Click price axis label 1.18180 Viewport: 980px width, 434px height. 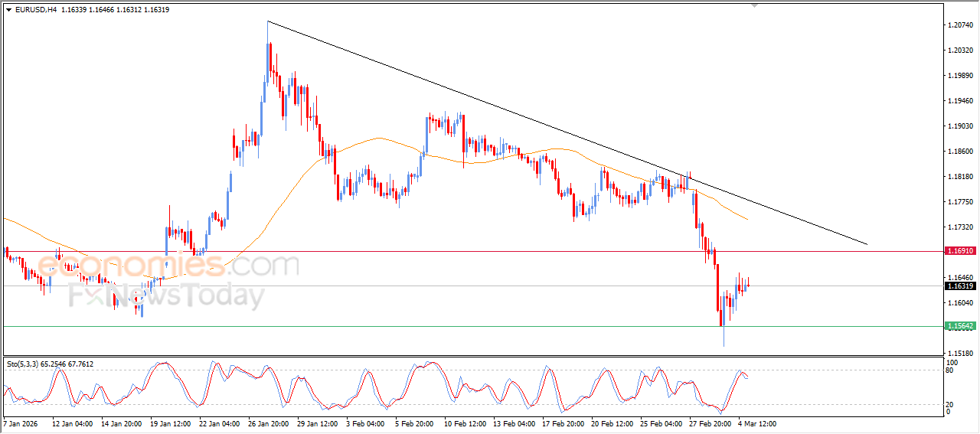coord(960,177)
